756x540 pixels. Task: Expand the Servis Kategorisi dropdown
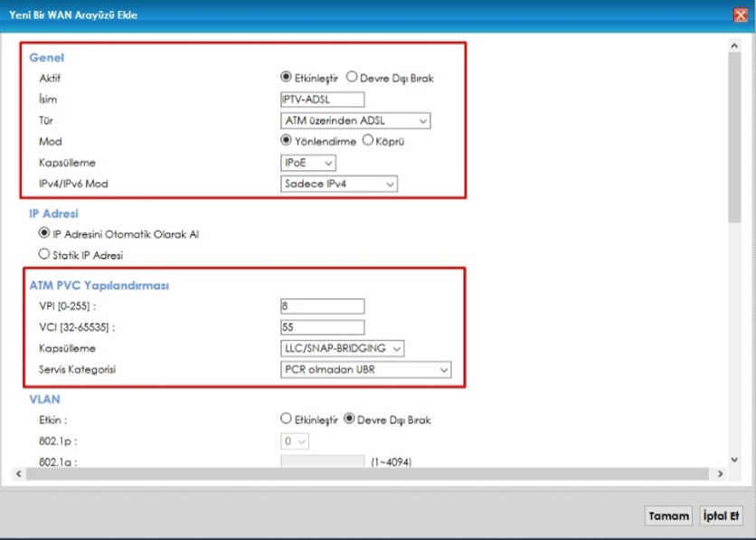pyautogui.click(x=365, y=370)
